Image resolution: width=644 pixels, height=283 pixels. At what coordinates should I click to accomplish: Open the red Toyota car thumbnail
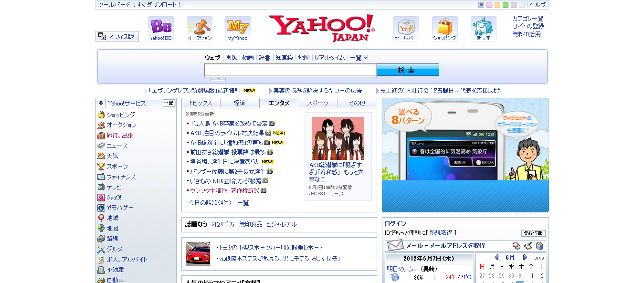point(198,253)
